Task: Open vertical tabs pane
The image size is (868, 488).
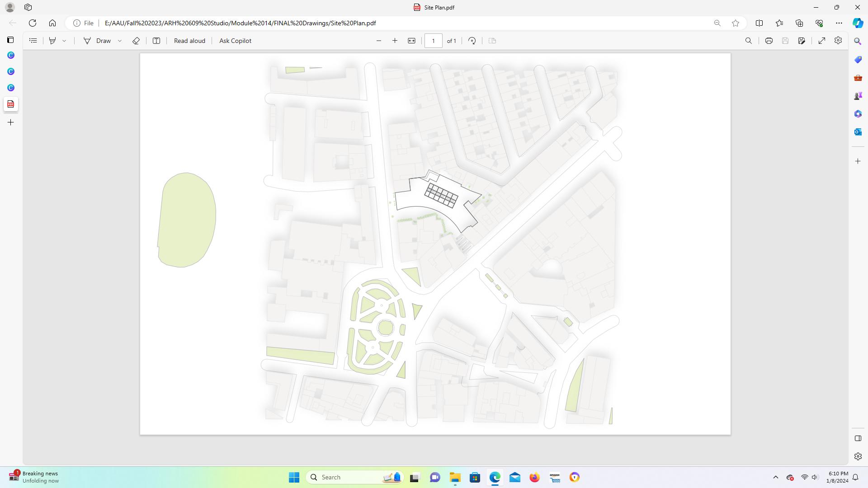Action: point(10,40)
